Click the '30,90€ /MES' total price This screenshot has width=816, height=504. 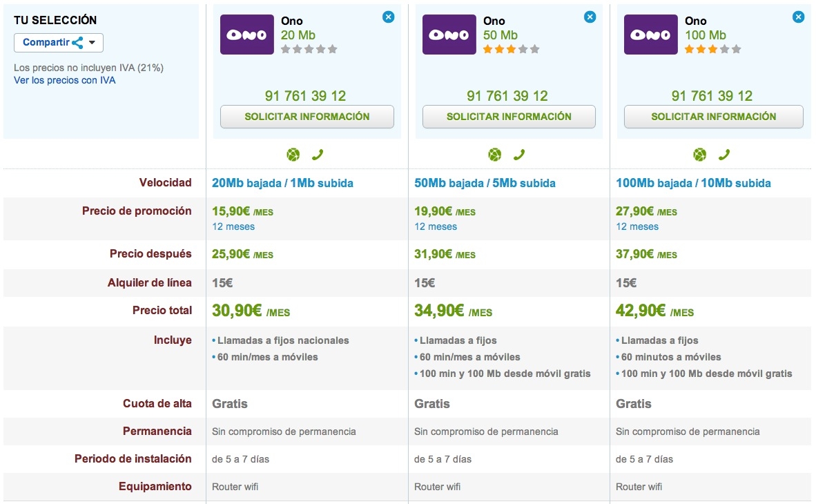[251, 311]
